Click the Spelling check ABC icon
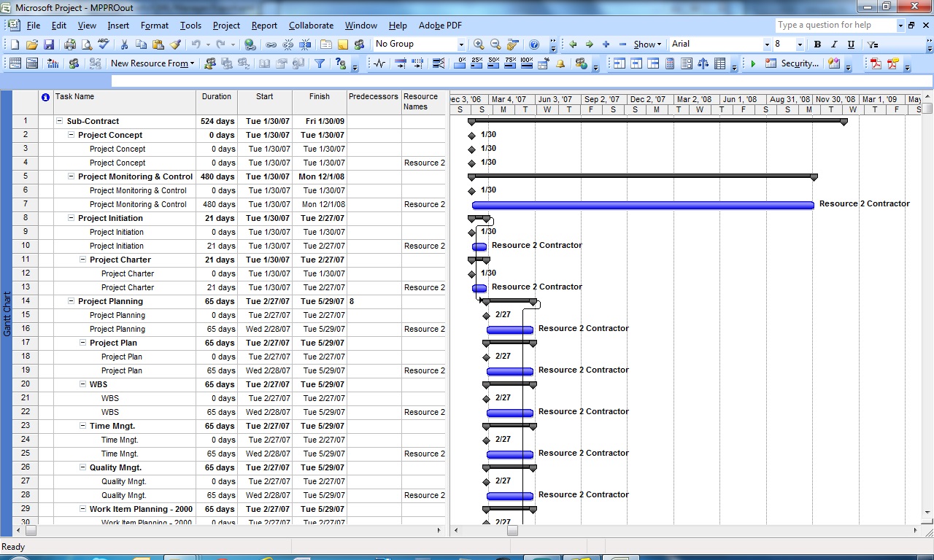 click(103, 44)
